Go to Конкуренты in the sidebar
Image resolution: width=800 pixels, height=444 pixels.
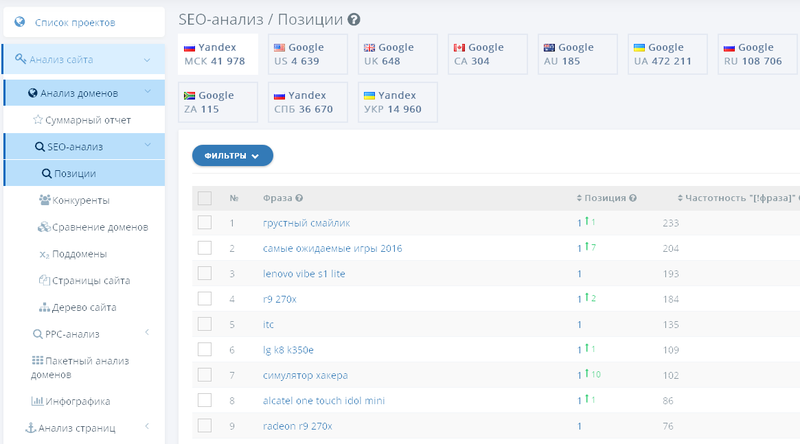[x=81, y=201]
